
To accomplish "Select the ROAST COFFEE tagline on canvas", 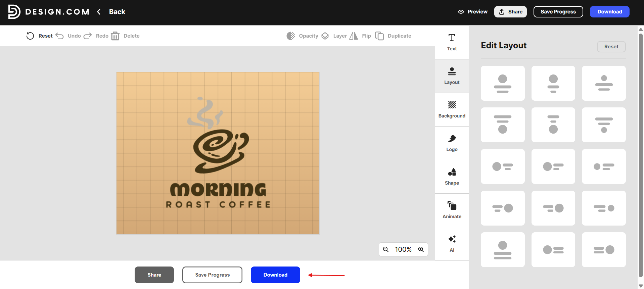I will pyautogui.click(x=218, y=204).
